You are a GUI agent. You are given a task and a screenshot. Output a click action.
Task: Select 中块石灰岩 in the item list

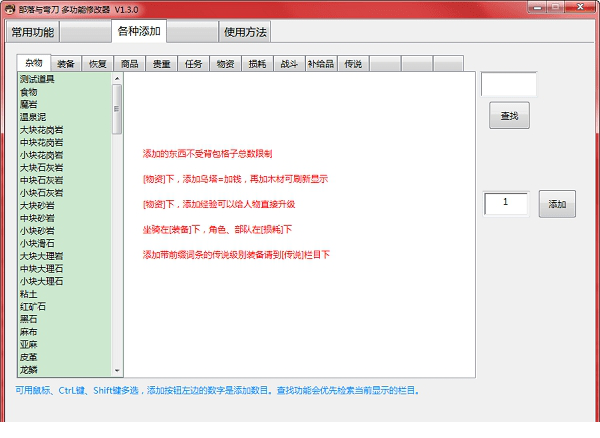(x=65, y=180)
